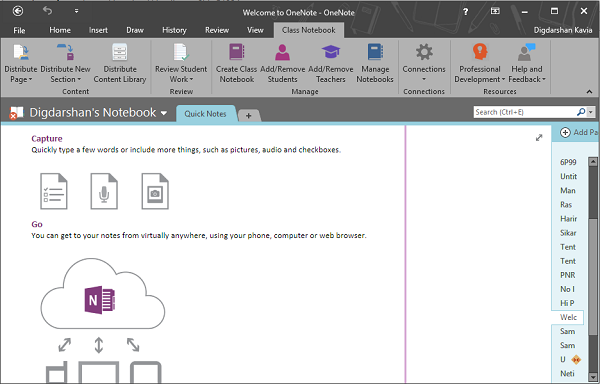Viewport: 600px width, 384px height.
Task: Open the 6P99 page in the page list
Action: click(568, 162)
